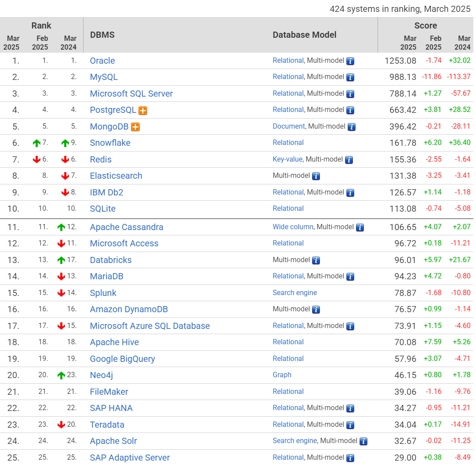Screen dimensions: 476x465
Task: Open the Apache Cassandra link
Action: click(x=127, y=227)
